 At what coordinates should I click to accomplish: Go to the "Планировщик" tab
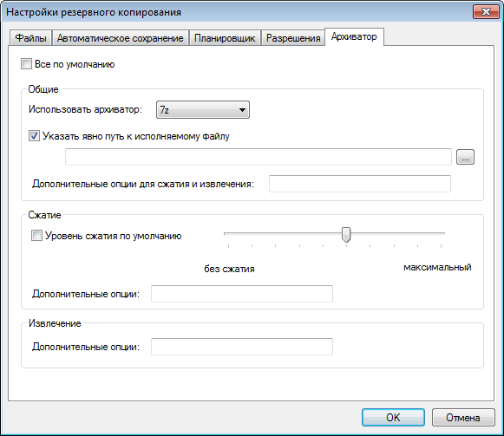click(225, 38)
